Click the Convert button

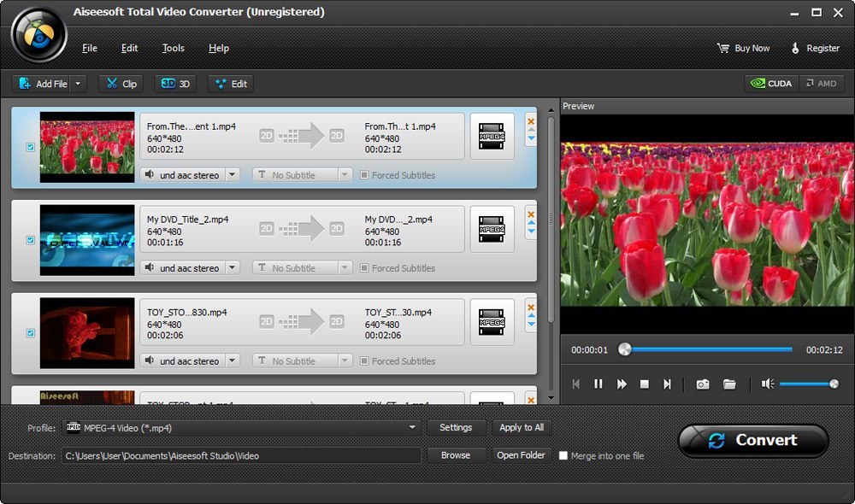coord(752,439)
